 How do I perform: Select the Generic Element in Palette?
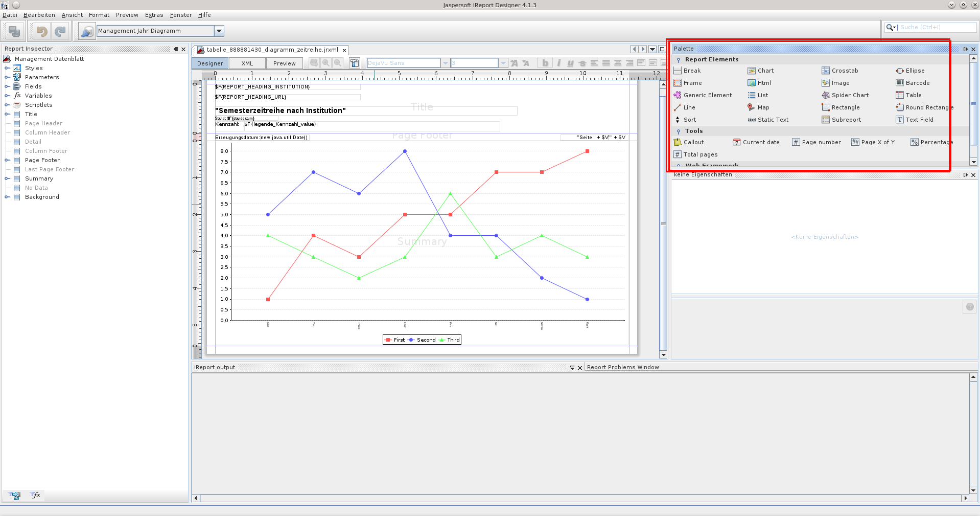click(703, 95)
